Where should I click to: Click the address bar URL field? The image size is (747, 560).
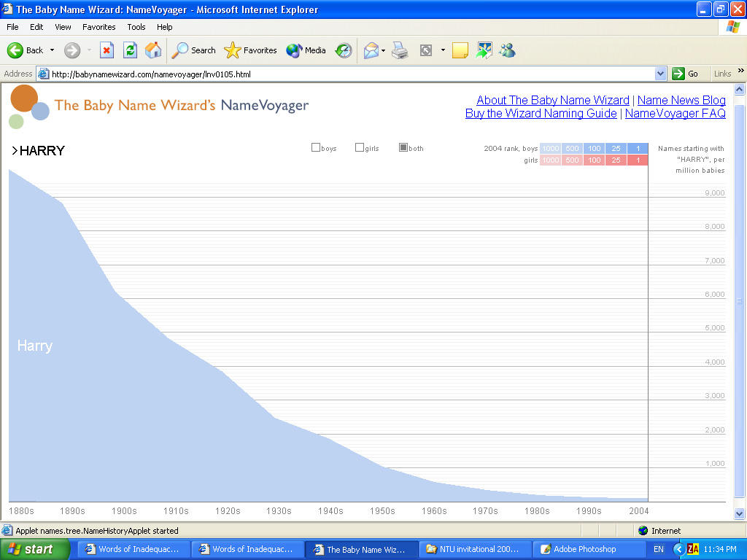(352, 74)
